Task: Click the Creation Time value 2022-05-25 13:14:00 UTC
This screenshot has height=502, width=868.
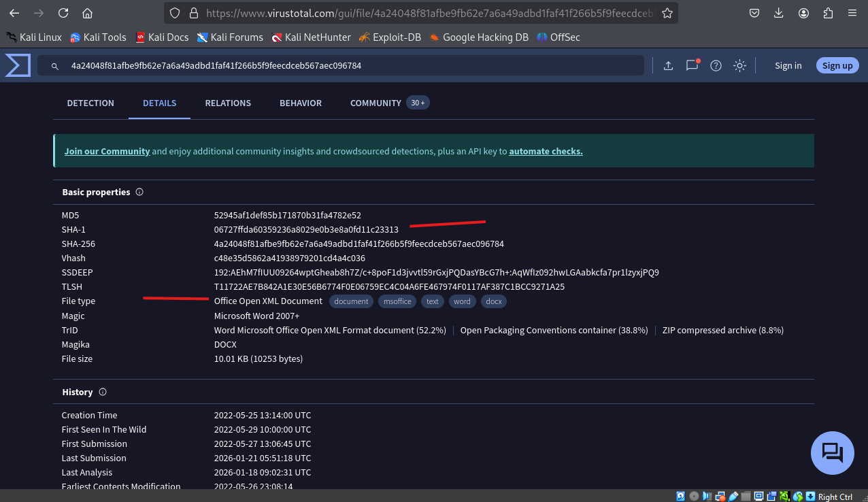Action: coord(263,415)
